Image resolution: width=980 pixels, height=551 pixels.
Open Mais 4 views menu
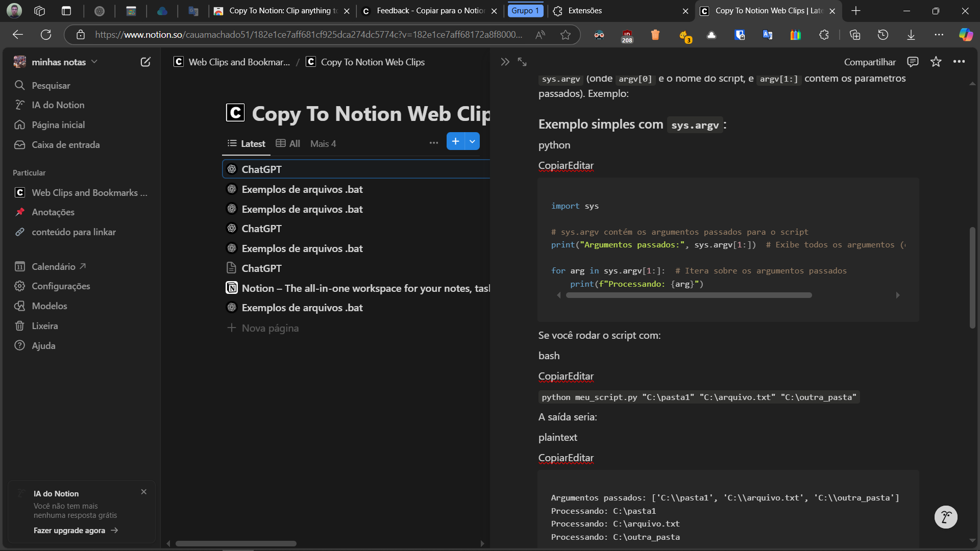(x=323, y=143)
